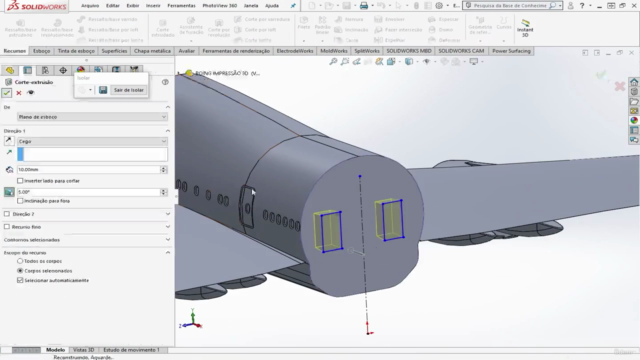Image resolution: width=640 pixels, height=360 pixels.
Task: Open the Appearances color ball pane
Action: point(633,120)
